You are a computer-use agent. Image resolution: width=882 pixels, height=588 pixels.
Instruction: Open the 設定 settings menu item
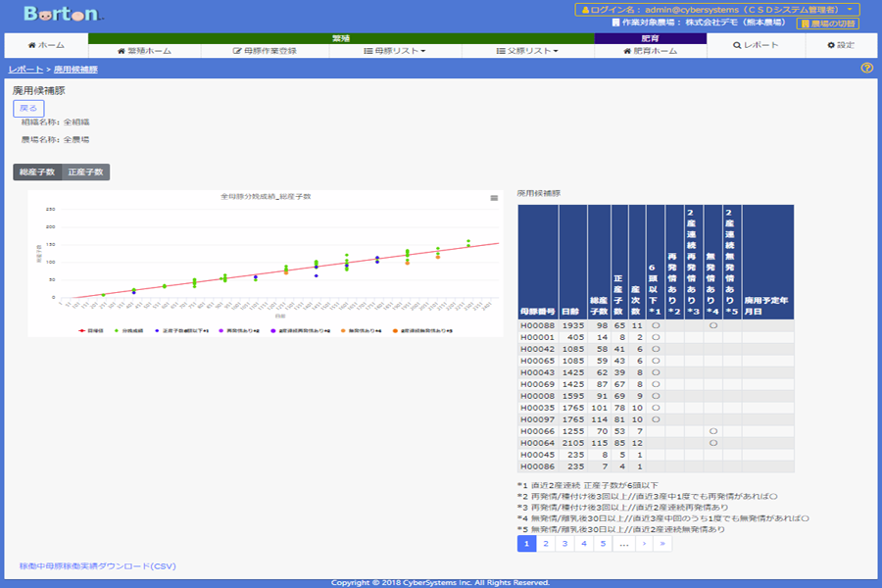coord(841,45)
